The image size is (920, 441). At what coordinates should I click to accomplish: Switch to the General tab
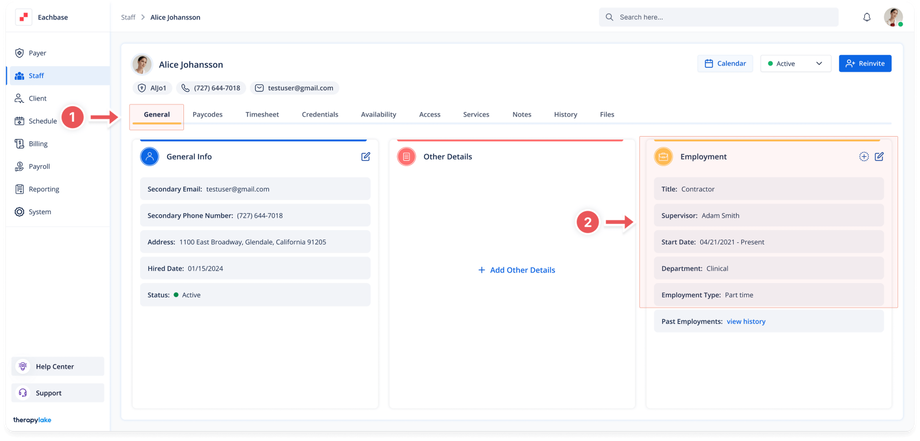(157, 115)
